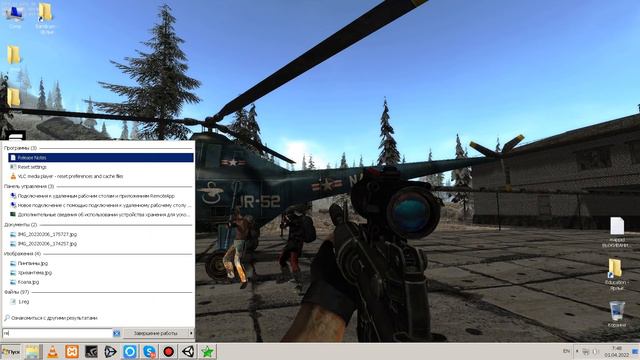Open the Release Notes search result
This screenshot has height=360, width=640.
[101, 158]
